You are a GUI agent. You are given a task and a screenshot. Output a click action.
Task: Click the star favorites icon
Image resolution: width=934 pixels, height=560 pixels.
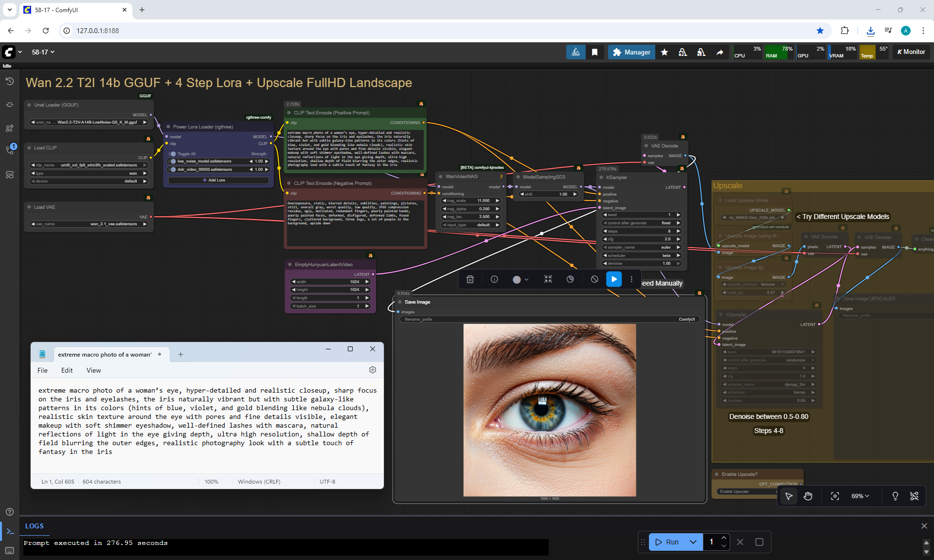coord(665,52)
